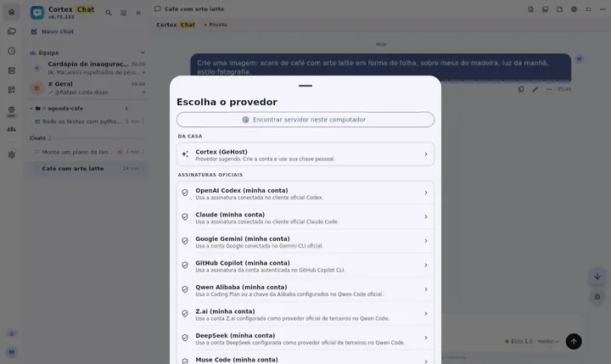Click chevron on the Cortex (GeHost) row
Image resolution: width=611 pixels, height=364 pixels.
[x=426, y=154]
